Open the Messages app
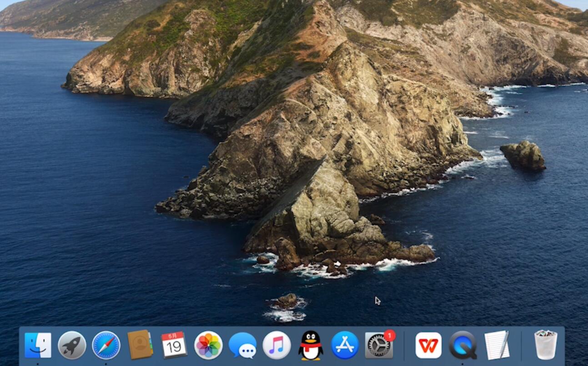 click(x=242, y=345)
